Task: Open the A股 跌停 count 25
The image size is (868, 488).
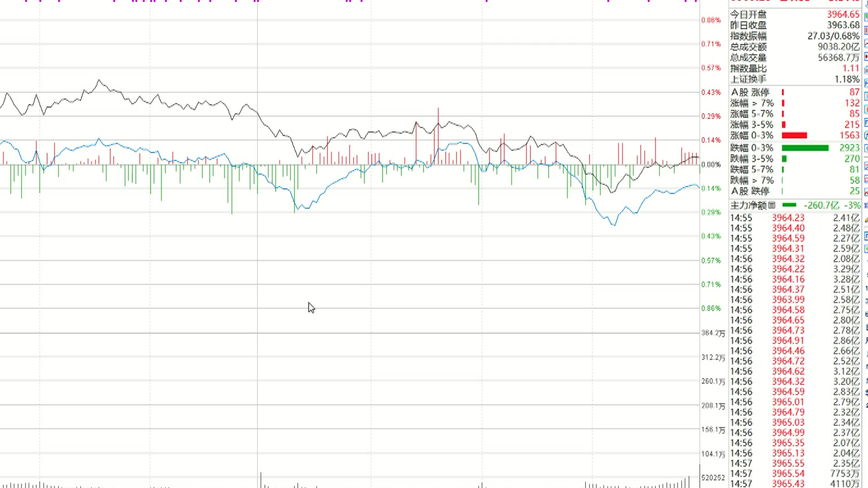Action: [854, 191]
